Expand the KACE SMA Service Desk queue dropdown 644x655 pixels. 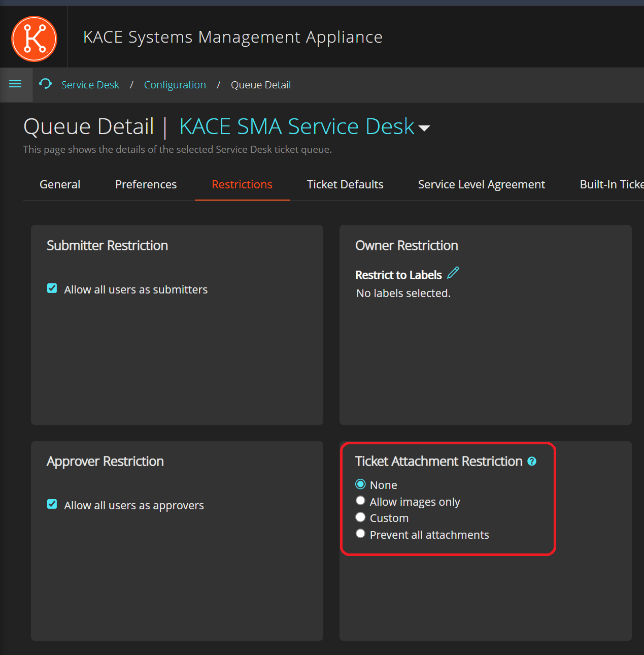424,128
